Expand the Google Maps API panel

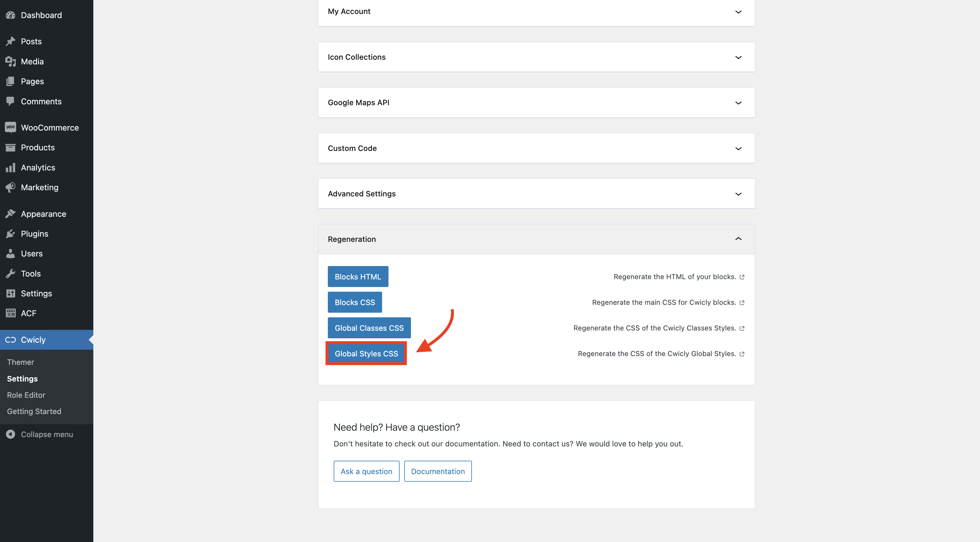738,103
